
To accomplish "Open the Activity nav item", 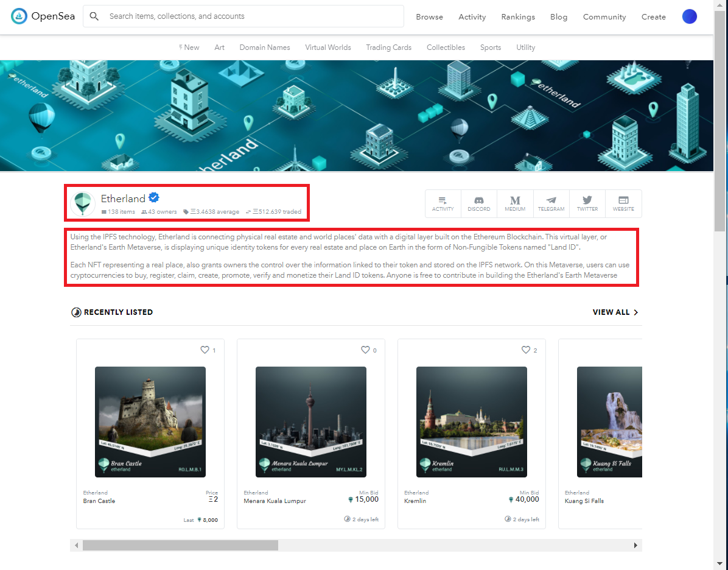I will pyautogui.click(x=472, y=16).
